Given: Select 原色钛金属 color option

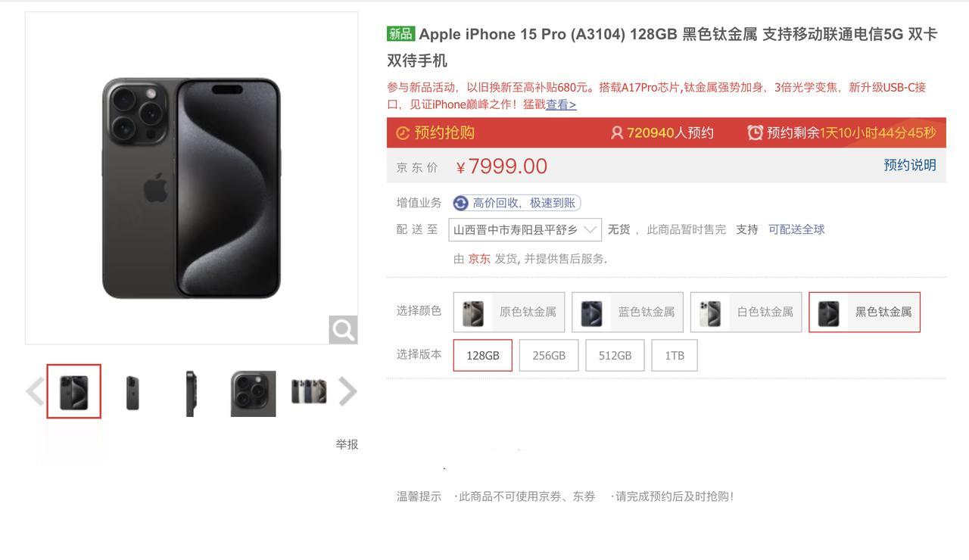Looking at the screenshot, I should click(x=509, y=312).
